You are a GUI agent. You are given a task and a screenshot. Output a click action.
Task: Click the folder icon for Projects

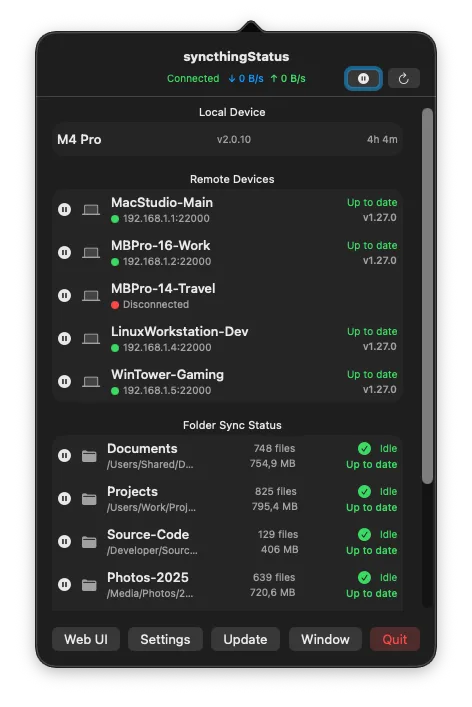click(x=89, y=499)
